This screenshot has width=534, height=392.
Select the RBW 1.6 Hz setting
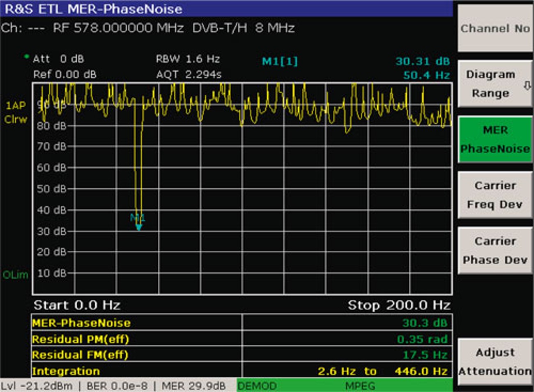[188, 59]
